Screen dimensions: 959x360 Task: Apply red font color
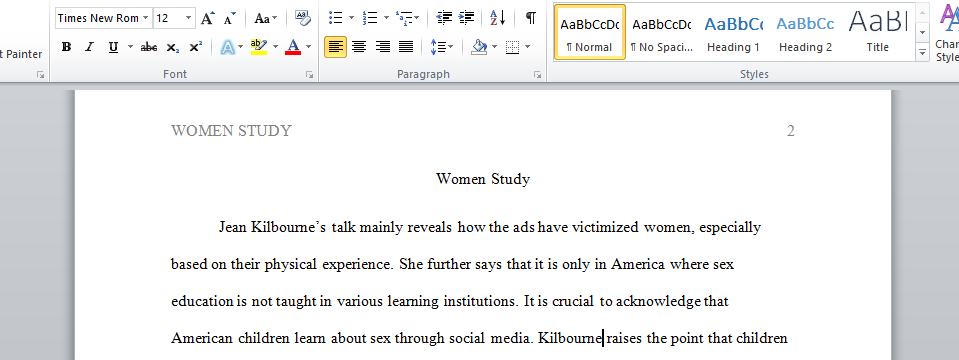[293, 47]
